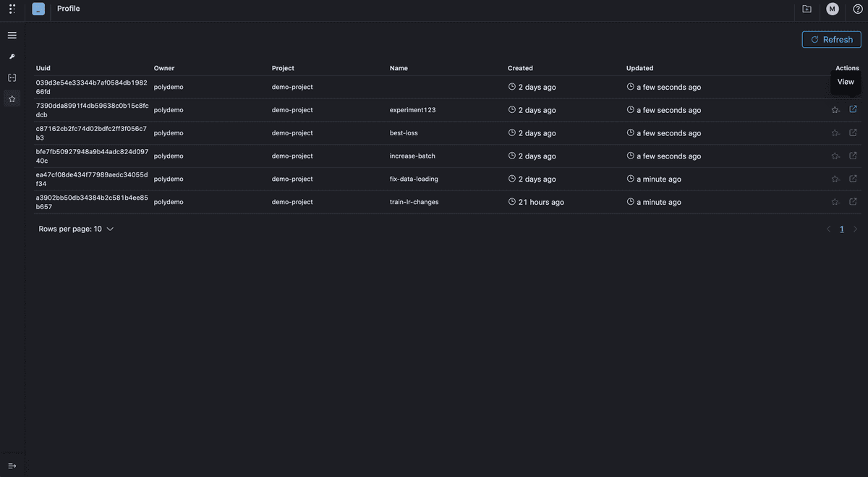This screenshot has width=868, height=477.
Task: Click the folder icon in top bar
Action: click(x=807, y=9)
